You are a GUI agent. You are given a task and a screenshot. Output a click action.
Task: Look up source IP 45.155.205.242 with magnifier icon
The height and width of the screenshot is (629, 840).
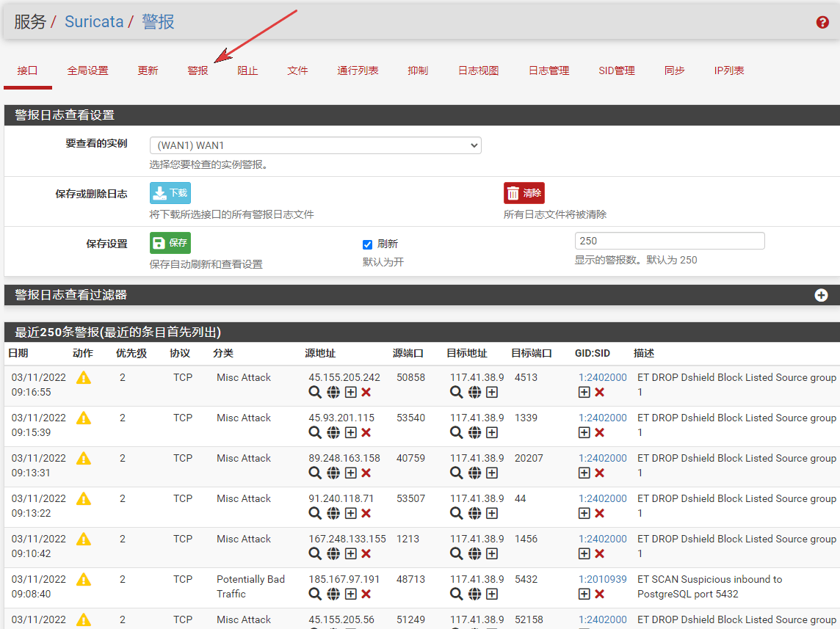click(315, 393)
